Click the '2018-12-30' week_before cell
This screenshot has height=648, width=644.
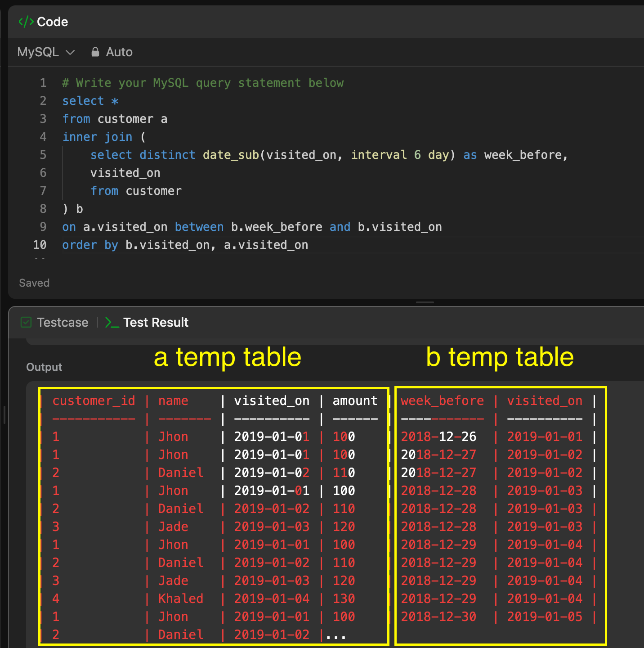click(438, 616)
